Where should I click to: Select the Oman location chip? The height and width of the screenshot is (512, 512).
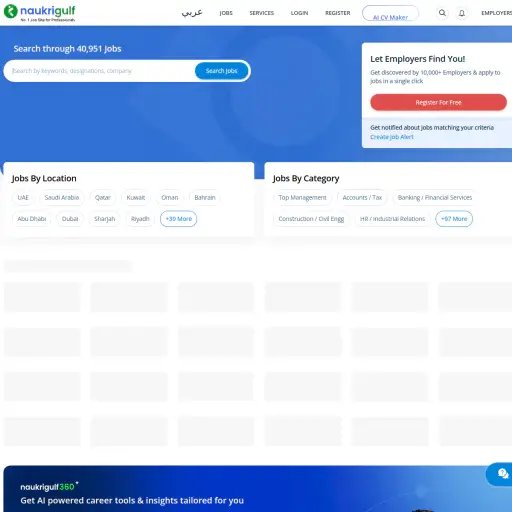170,198
